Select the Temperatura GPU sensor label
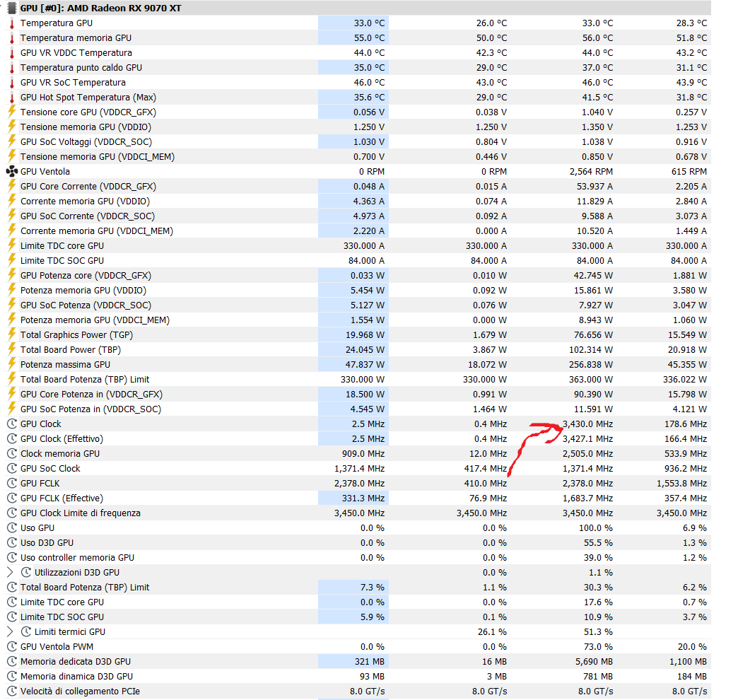 [x=57, y=23]
